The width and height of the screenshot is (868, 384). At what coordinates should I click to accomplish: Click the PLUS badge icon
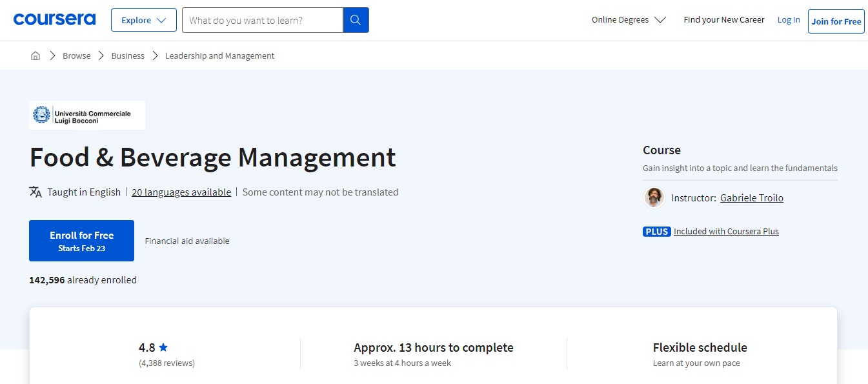pyautogui.click(x=657, y=231)
